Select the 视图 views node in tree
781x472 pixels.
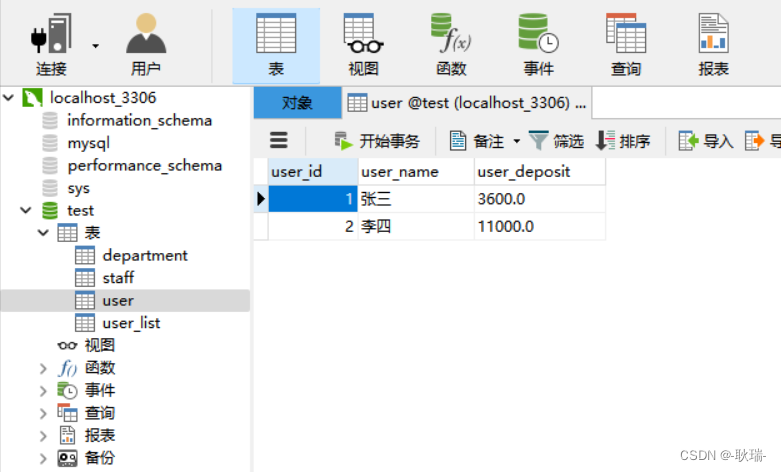100,345
